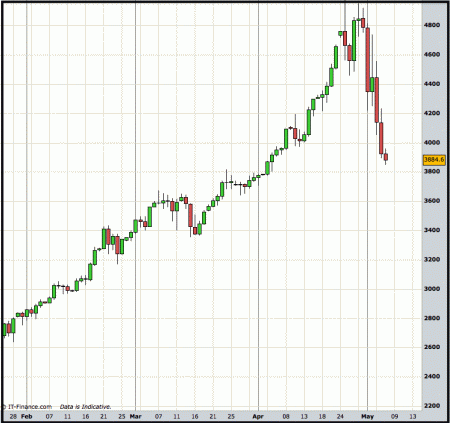Click the 'Data is Indicative' notice

pos(85,407)
